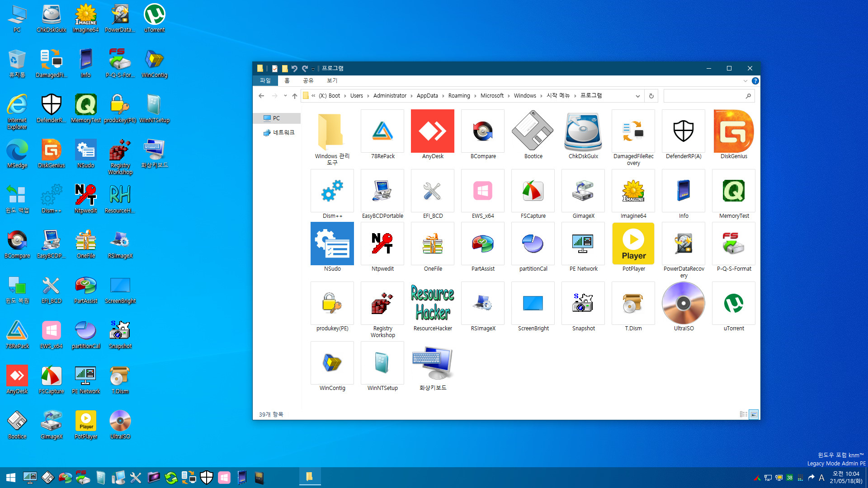Screen dimensions: 868x488
Task: Select BCompare icon in Explorer window
Action: click(483, 135)
